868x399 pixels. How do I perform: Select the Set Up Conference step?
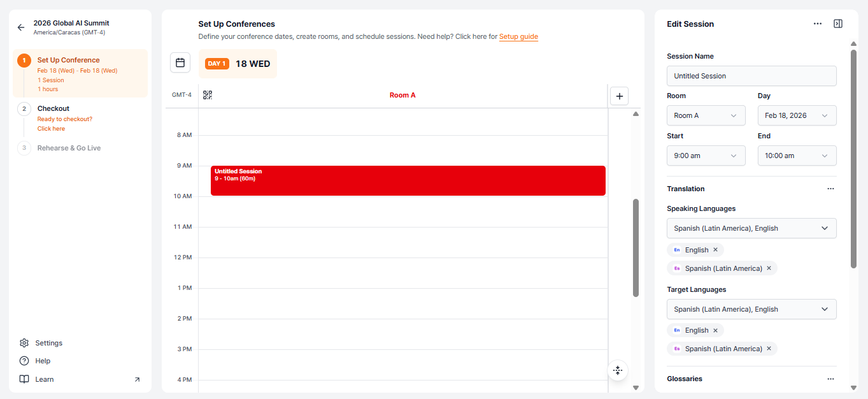[x=80, y=73]
